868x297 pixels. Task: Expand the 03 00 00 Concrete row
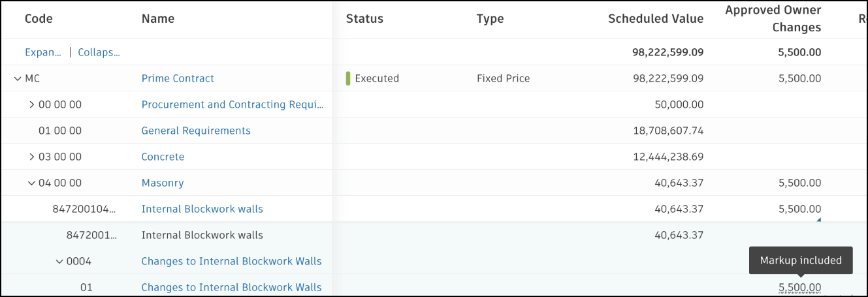(31, 157)
